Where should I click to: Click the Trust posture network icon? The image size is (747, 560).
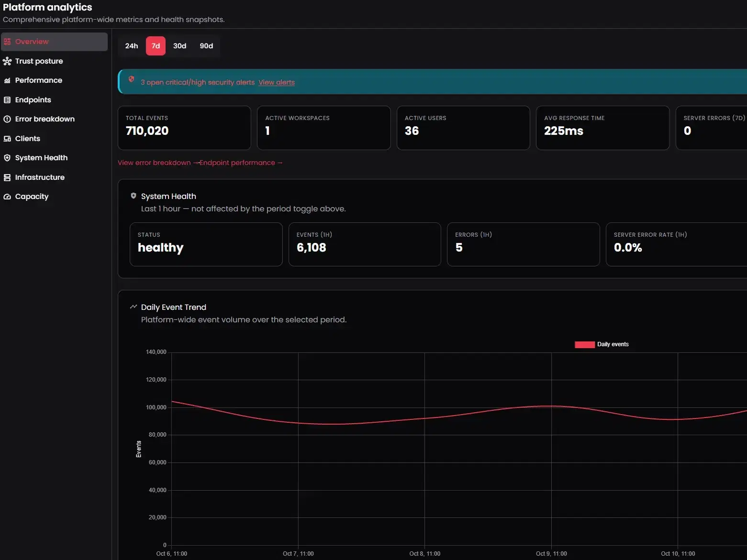(x=7, y=61)
